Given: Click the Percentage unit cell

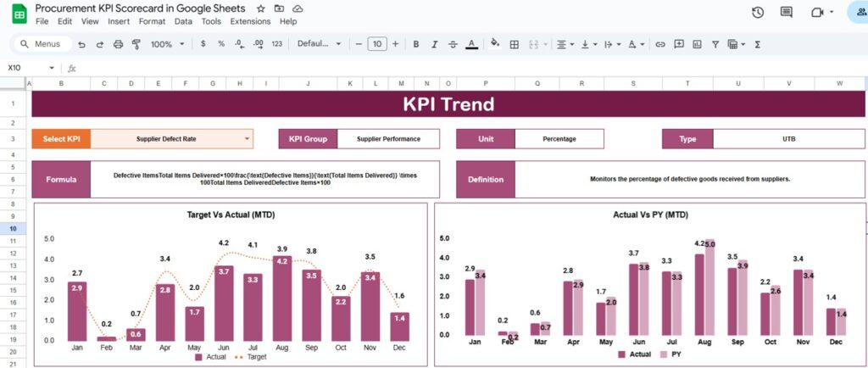Looking at the screenshot, I should [559, 139].
